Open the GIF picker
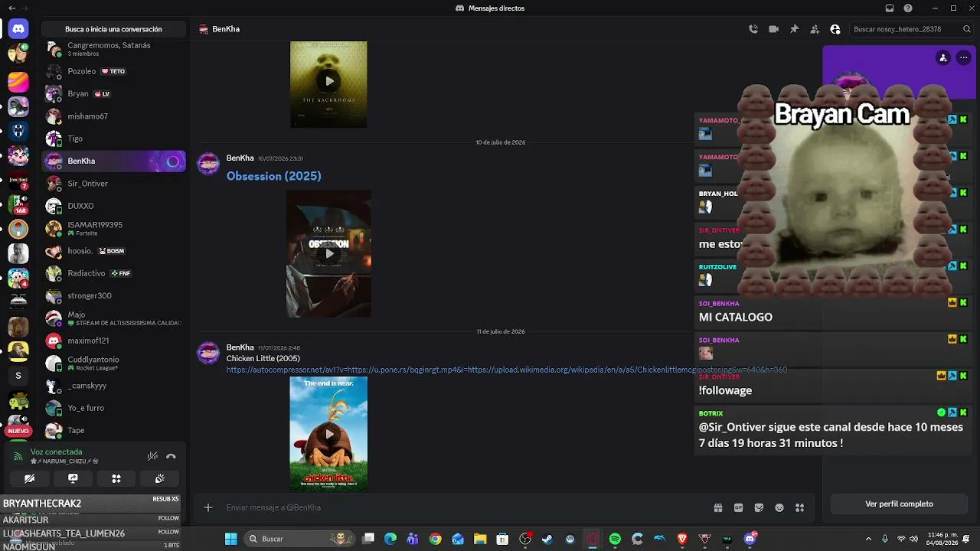The height and width of the screenshot is (551, 980). point(739,507)
